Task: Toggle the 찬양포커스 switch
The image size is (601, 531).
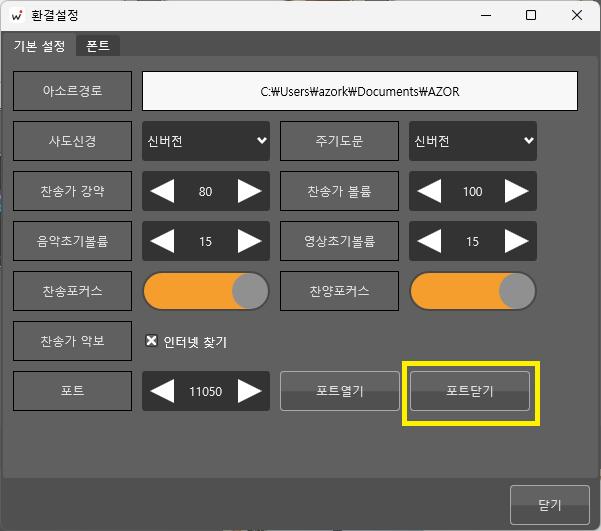Action: pos(473,291)
